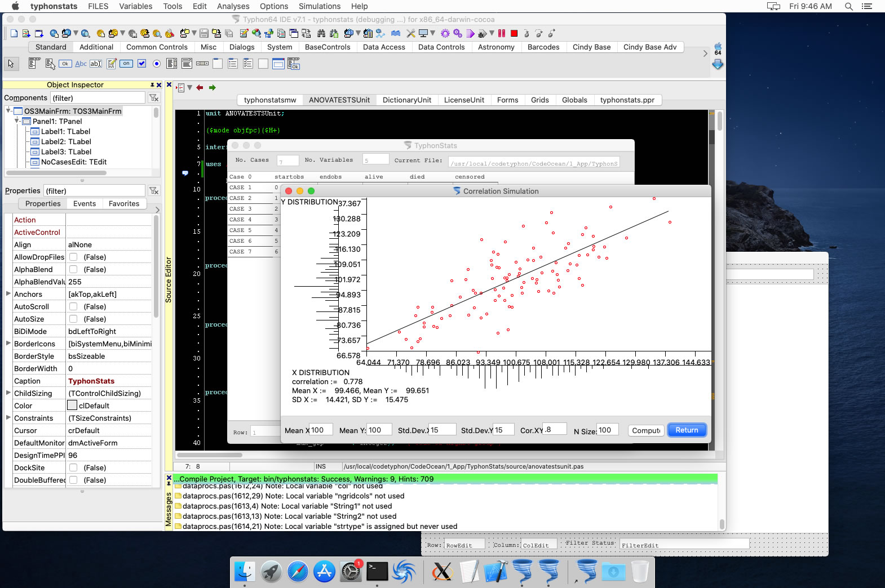Viewport: 885px width, 588px height.
Task: Click the red jump-back arrow in editor
Action: pyautogui.click(x=200, y=87)
